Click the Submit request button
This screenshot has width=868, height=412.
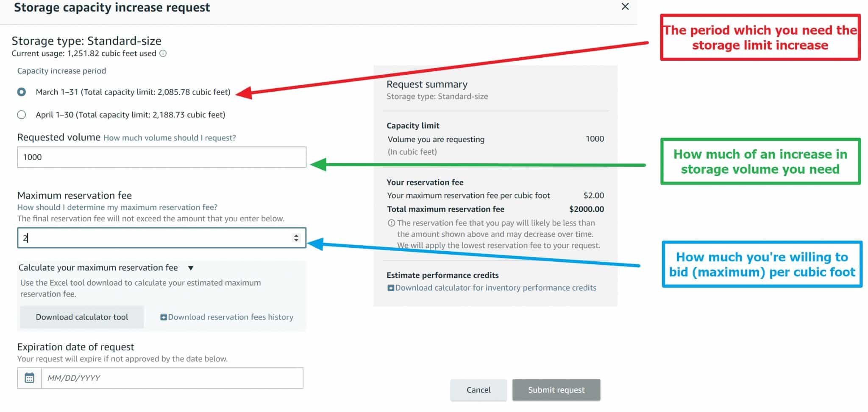click(556, 390)
